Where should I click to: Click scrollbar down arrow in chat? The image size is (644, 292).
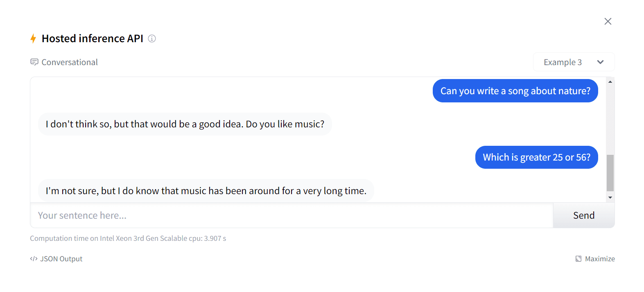click(x=610, y=197)
